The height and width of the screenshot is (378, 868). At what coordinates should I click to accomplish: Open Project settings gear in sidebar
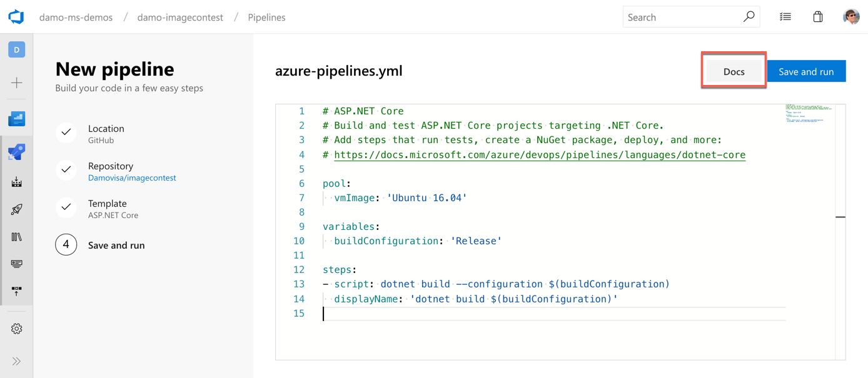pos(16,328)
